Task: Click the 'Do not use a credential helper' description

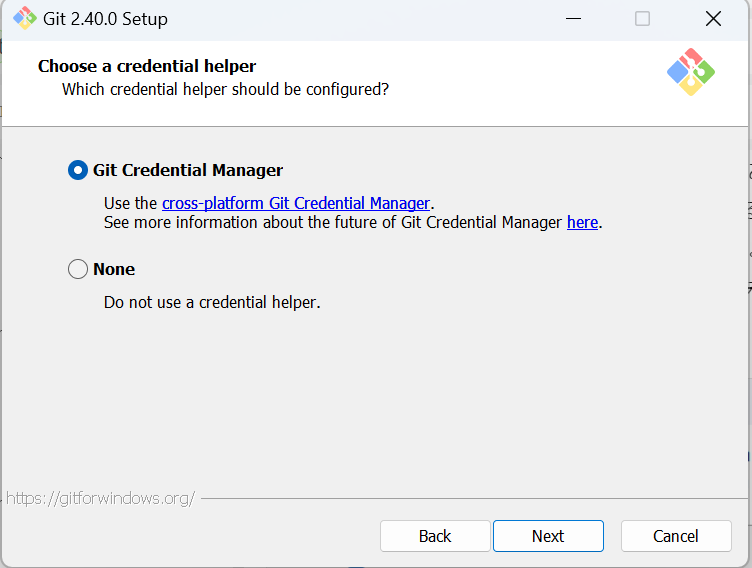Action: pyautogui.click(x=212, y=302)
